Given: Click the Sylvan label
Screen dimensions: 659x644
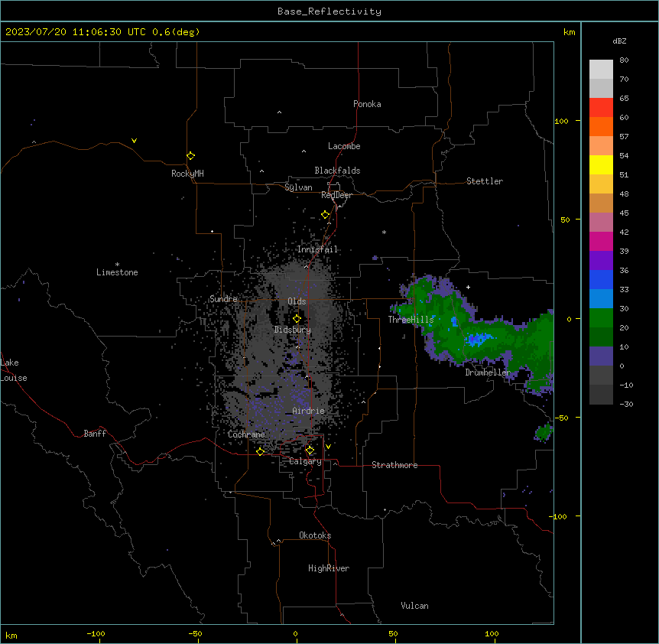Looking at the screenshot, I should click(x=298, y=187).
